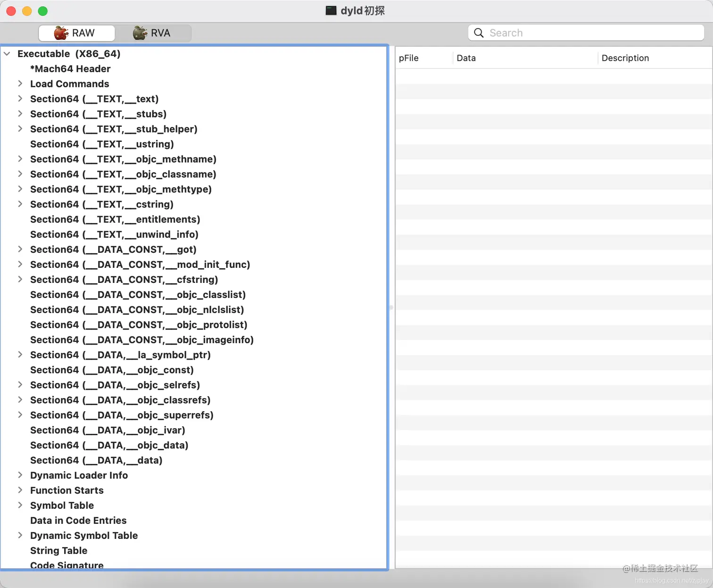713x588 pixels.
Task: Select Section64 (__DATA_CONST,__objc_nlclslist) row
Action: [194, 310]
